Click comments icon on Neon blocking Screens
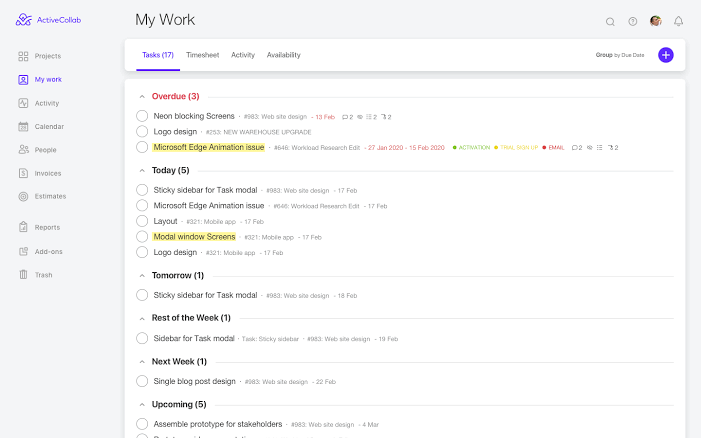 click(x=345, y=117)
